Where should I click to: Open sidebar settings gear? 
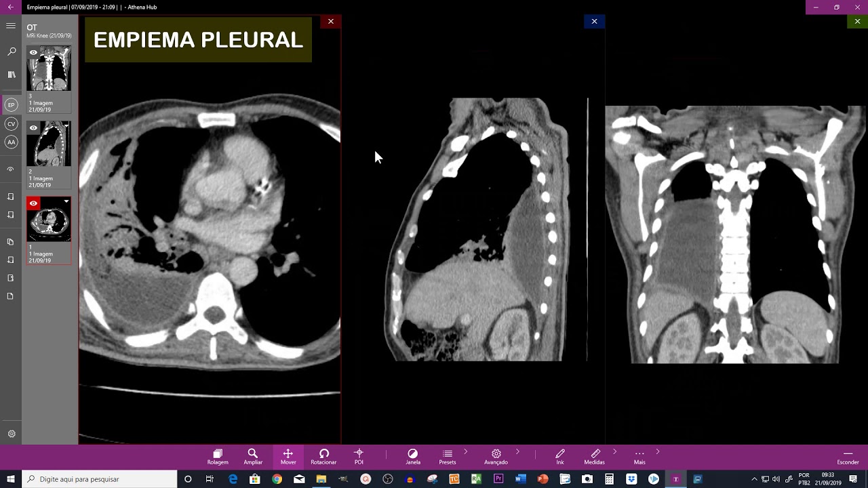tap(12, 434)
